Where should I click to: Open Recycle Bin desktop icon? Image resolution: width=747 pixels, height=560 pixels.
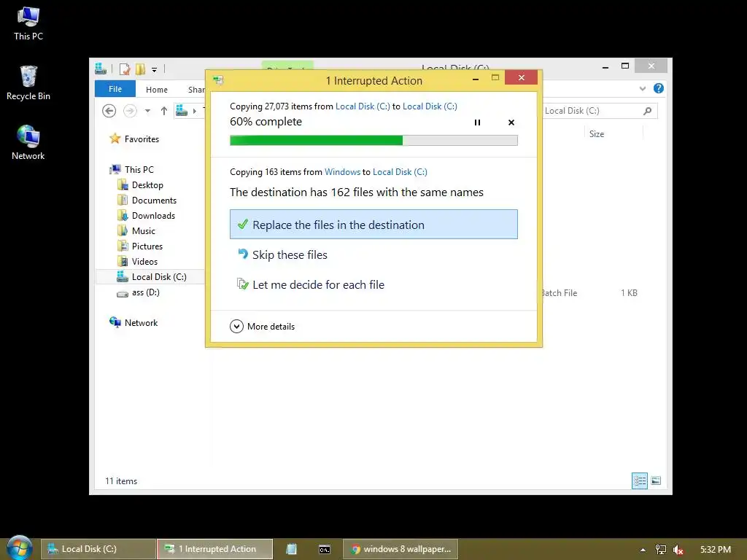point(28,83)
